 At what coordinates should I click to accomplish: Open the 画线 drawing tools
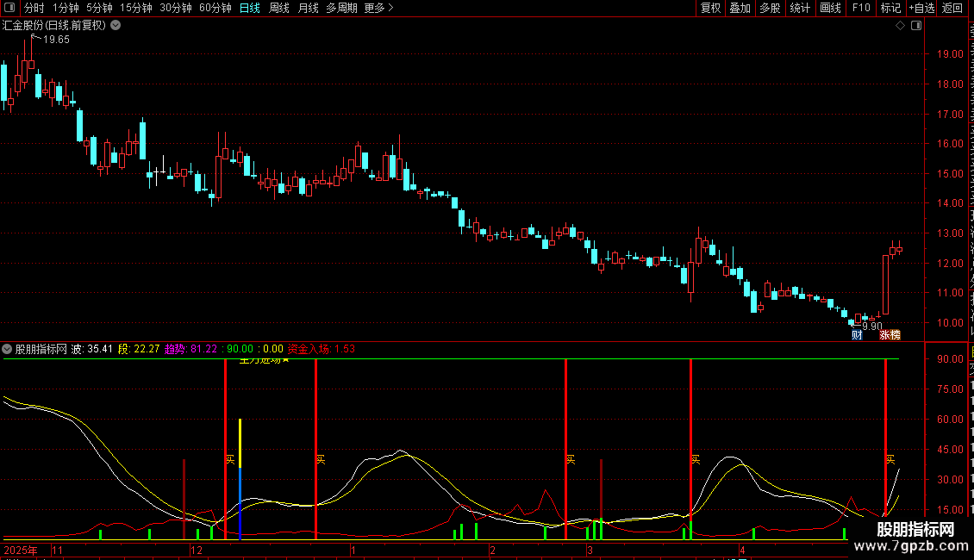coord(830,8)
